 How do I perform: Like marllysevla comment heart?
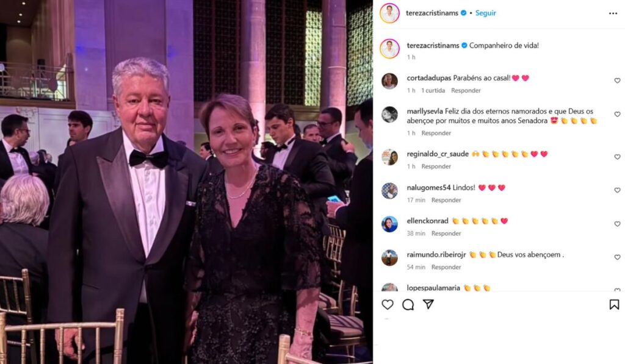(x=618, y=114)
